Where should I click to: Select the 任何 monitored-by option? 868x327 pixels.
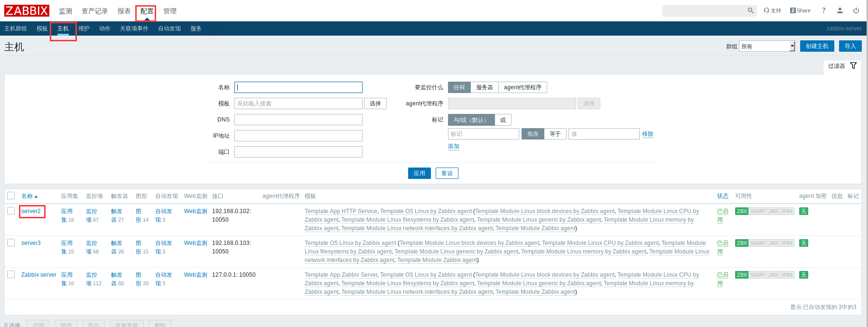click(x=459, y=87)
